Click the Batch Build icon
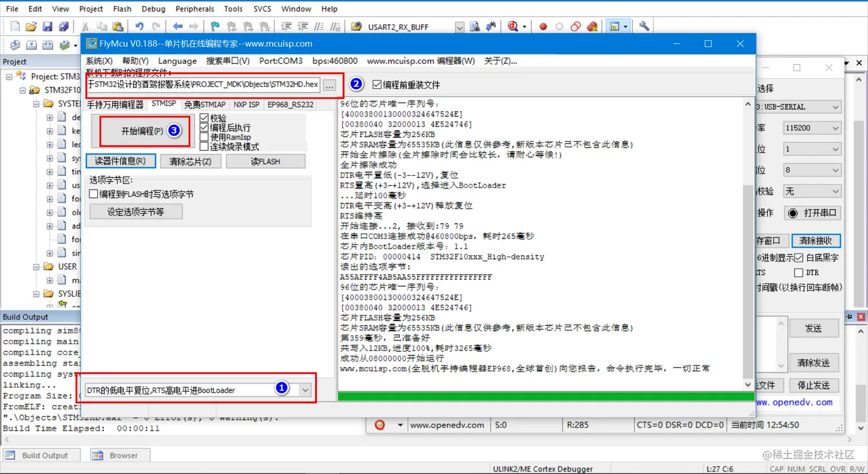 click(65, 45)
